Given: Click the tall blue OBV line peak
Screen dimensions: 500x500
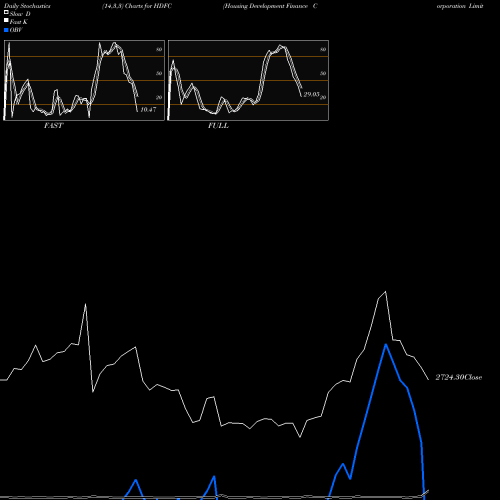Looking at the screenshot, I should click(386, 345).
